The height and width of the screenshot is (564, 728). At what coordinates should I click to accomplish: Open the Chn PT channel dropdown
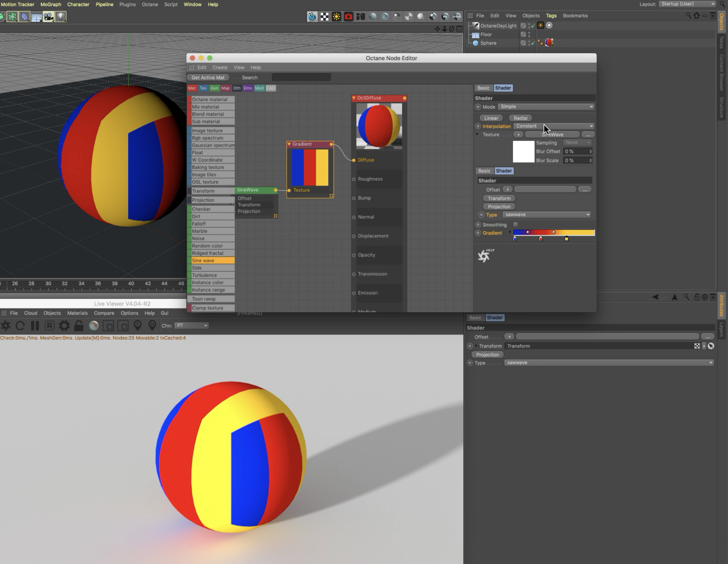point(192,325)
